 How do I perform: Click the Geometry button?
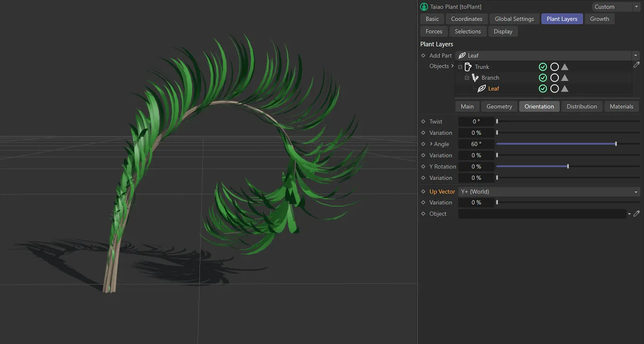[499, 106]
